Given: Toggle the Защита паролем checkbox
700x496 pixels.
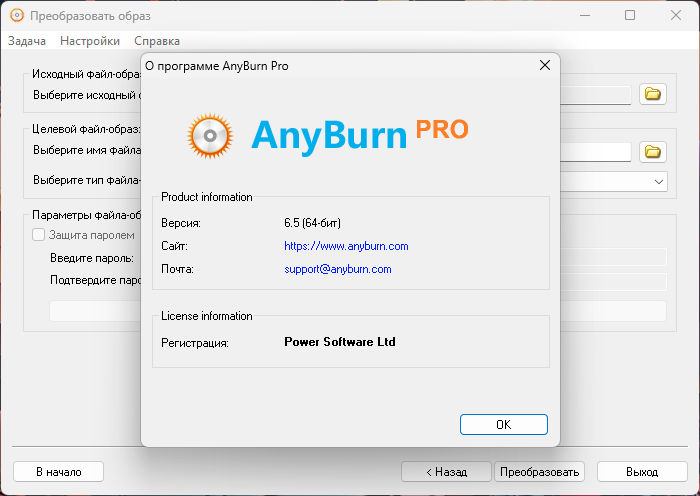Looking at the screenshot, I should [x=38, y=235].
